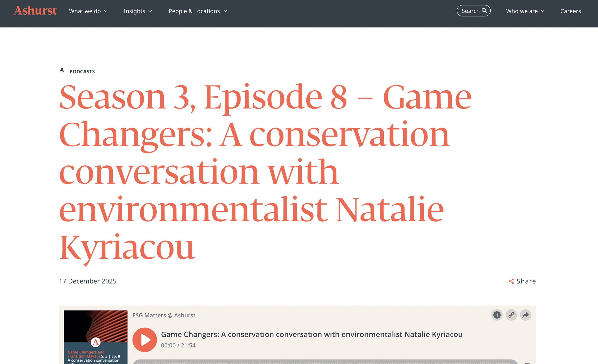Click the podcast player share arrow icon
Image resolution: width=598 pixels, height=364 pixels.
coord(526,315)
